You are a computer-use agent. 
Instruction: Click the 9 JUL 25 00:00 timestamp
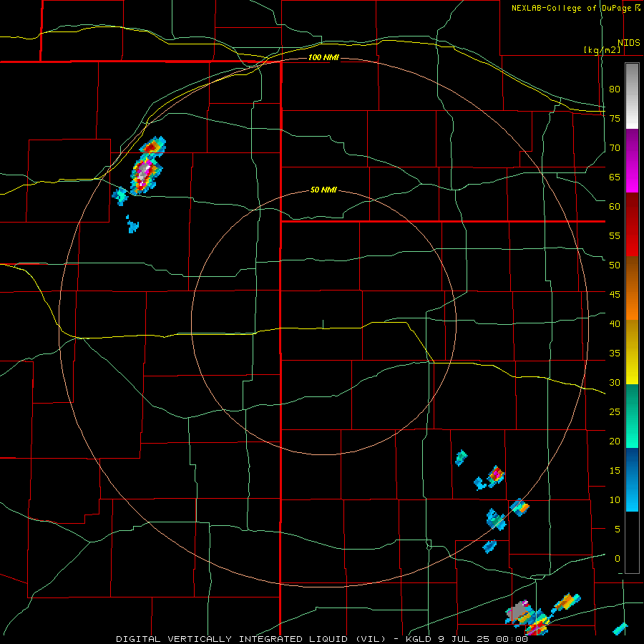point(484,639)
